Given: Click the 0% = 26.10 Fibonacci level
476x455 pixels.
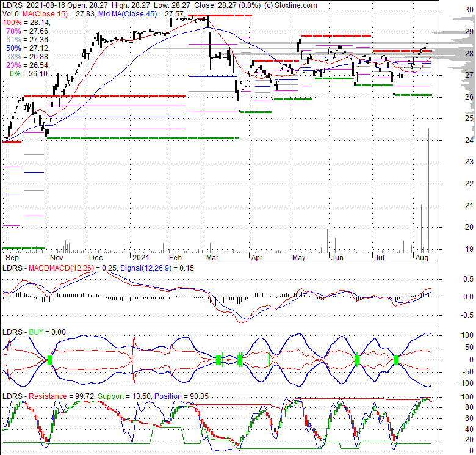Looking at the screenshot, I should (x=29, y=73).
